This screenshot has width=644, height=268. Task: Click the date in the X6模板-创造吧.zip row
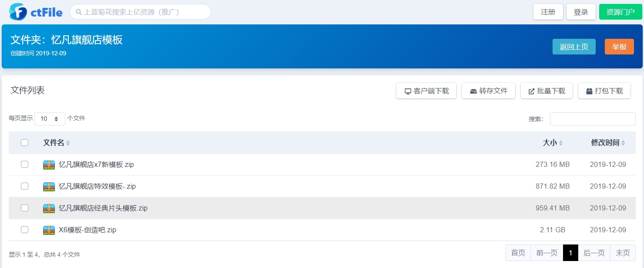[x=608, y=230]
